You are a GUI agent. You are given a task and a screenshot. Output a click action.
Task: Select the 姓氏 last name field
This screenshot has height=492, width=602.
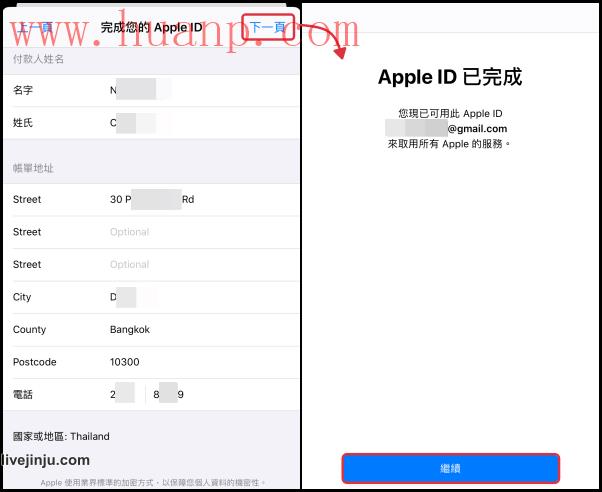click(x=151, y=123)
